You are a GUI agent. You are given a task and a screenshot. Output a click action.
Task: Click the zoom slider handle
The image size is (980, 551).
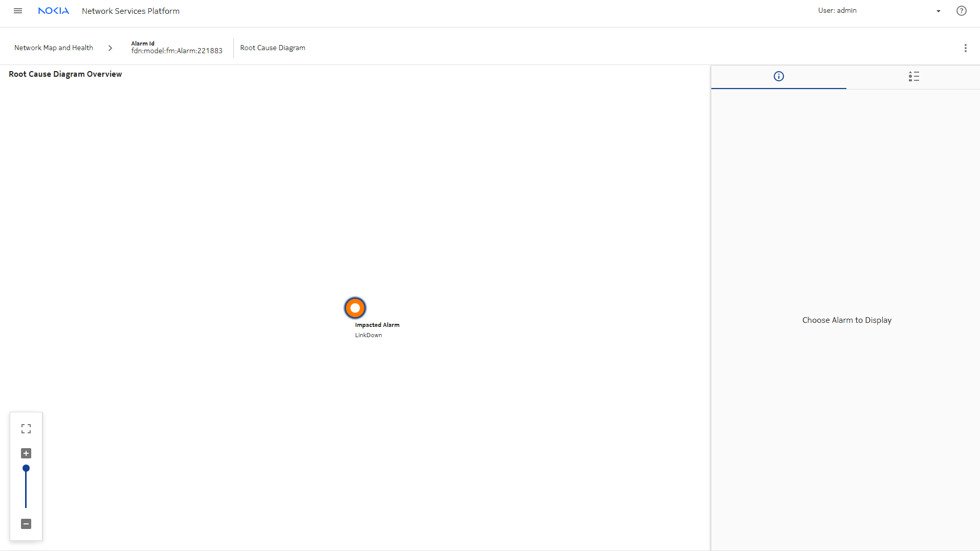tap(26, 468)
